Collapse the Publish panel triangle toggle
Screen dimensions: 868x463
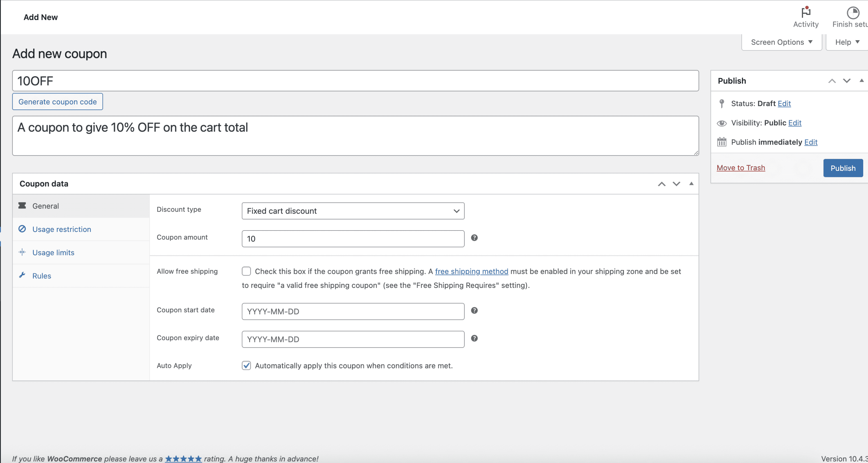coord(861,80)
